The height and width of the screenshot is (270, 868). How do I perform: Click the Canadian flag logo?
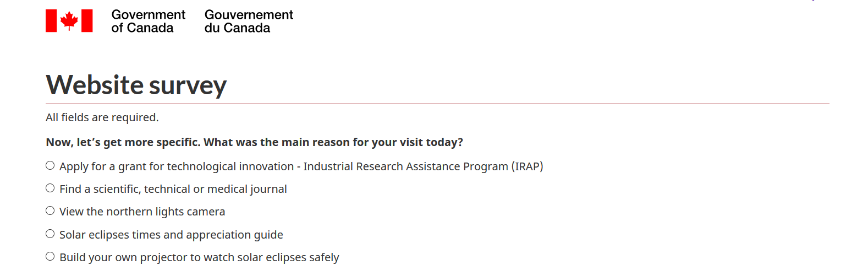point(69,21)
